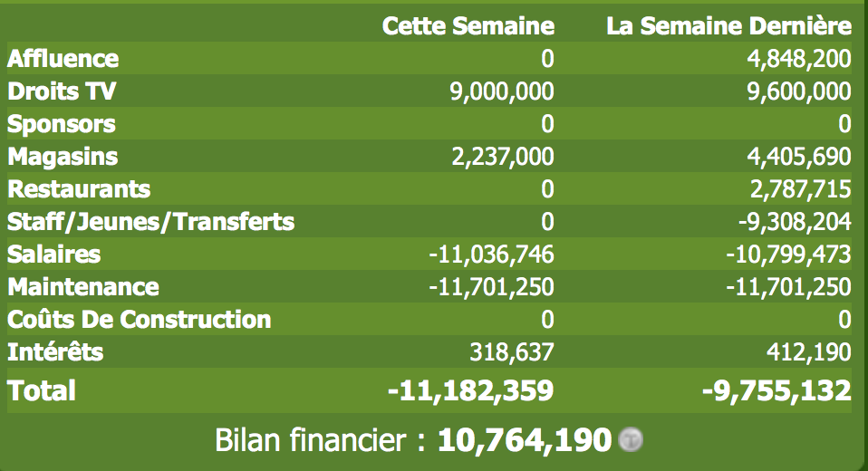Click the Total row label

(42, 390)
